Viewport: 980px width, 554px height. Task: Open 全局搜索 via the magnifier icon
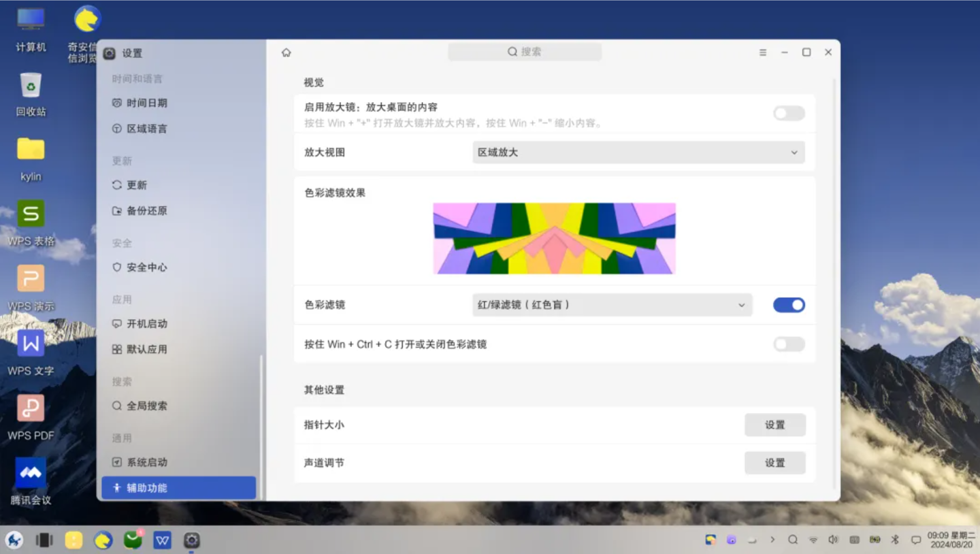pyautogui.click(x=117, y=405)
